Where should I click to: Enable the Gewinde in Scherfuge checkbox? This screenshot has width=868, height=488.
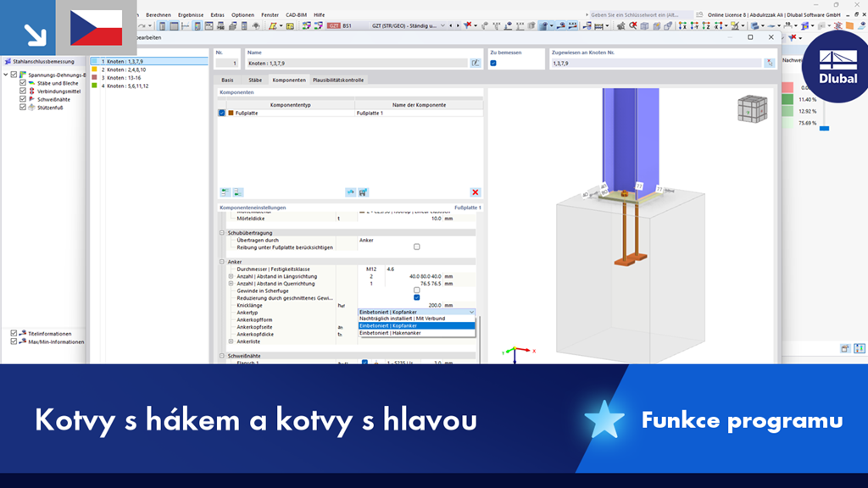click(x=417, y=291)
